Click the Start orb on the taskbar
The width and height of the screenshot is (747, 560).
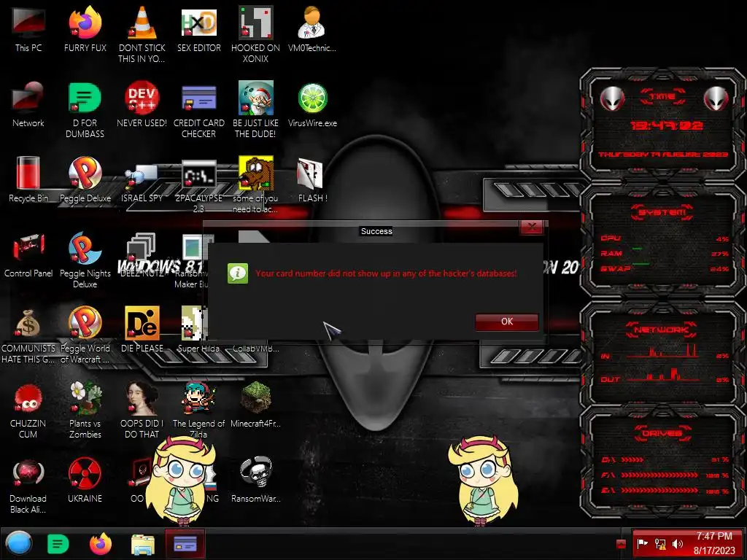point(19,543)
